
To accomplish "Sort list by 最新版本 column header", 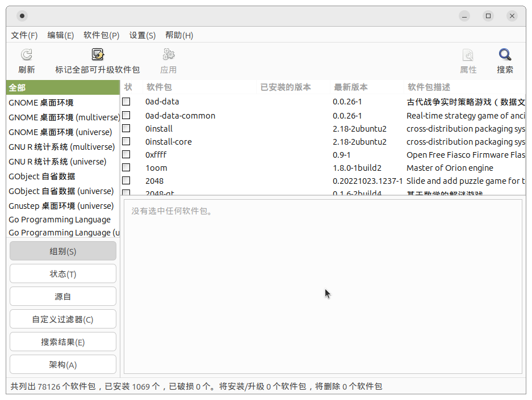I will click(x=350, y=87).
